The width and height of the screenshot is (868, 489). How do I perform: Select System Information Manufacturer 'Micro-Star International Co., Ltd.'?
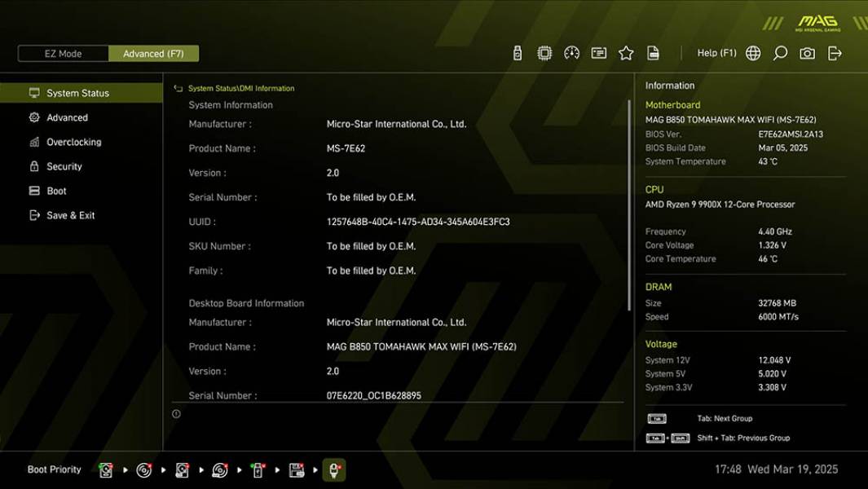396,124
